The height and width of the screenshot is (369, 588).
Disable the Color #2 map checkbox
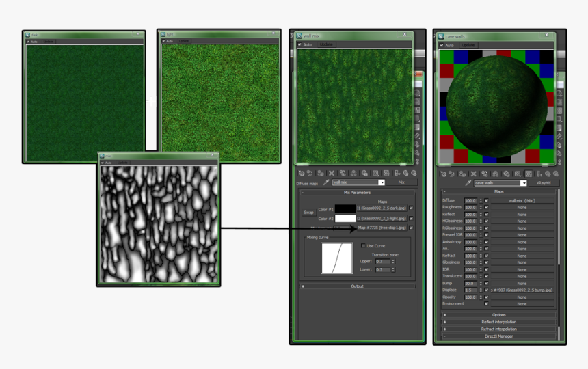(x=412, y=218)
